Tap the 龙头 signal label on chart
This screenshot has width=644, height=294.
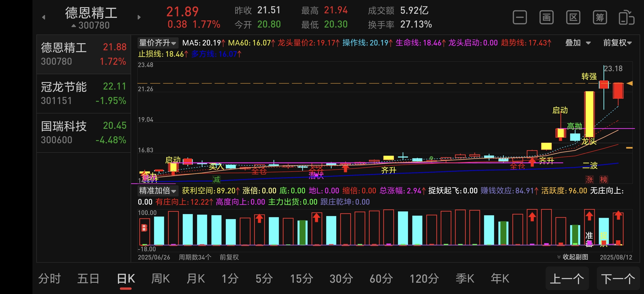tap(589, 141)
